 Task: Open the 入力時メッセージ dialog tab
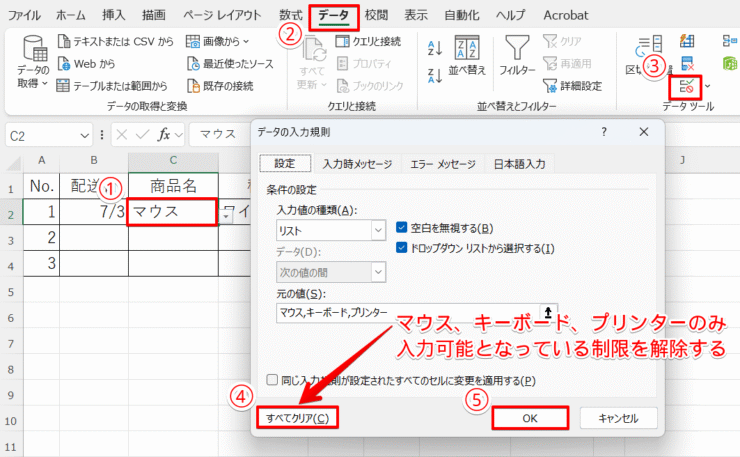(357, 164)
